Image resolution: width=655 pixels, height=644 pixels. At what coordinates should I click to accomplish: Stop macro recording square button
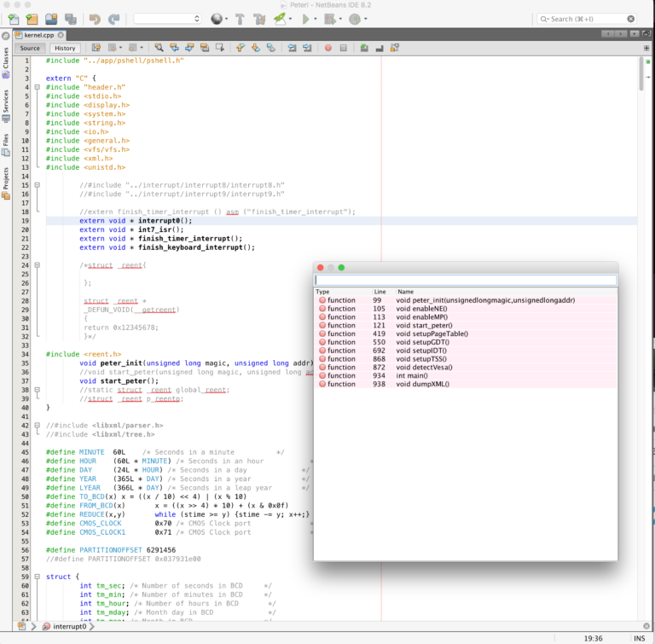point(344,48)
